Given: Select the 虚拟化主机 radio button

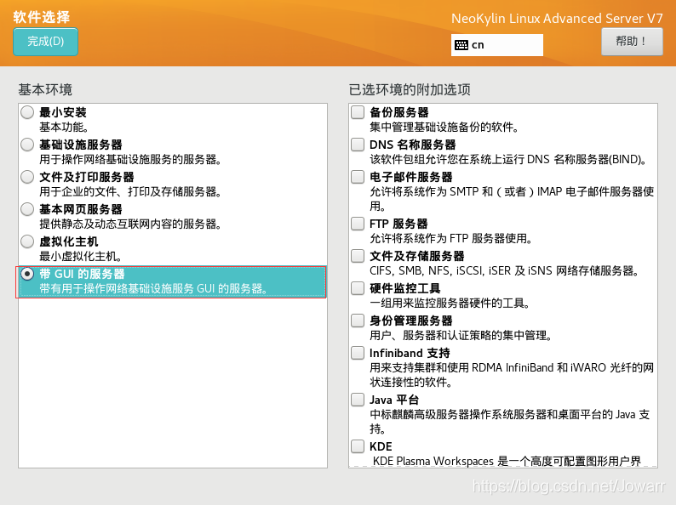Looking at the screenshot, I should click(x=27, y=242).
